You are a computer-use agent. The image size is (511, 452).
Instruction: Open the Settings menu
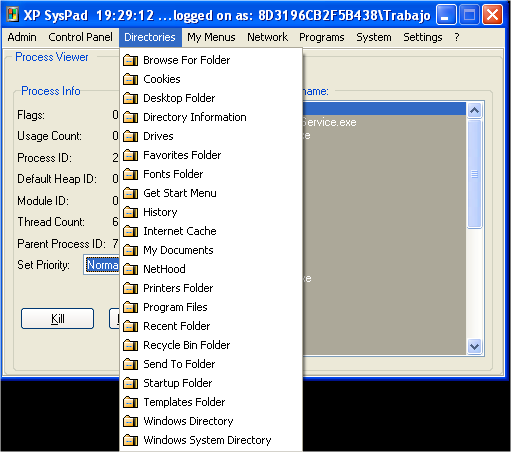pos(423,37)
